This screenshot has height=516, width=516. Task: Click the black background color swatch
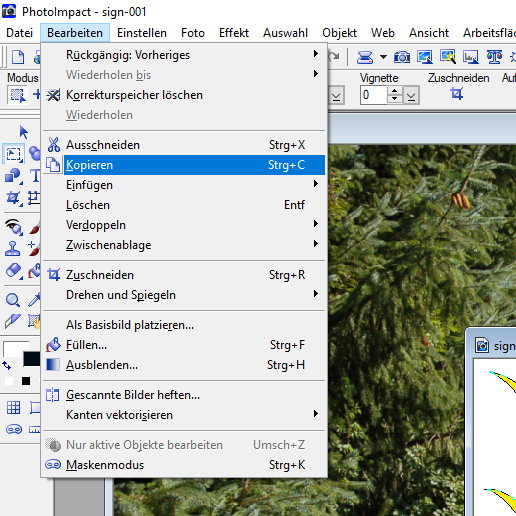pyautogui.click(x=32, y=359)
